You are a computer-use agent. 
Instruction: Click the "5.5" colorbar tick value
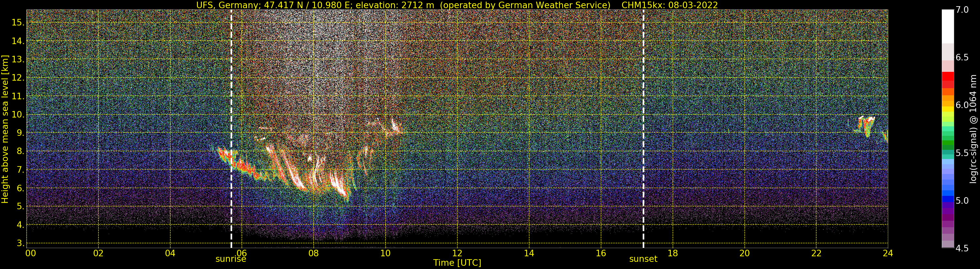[962, 153]
